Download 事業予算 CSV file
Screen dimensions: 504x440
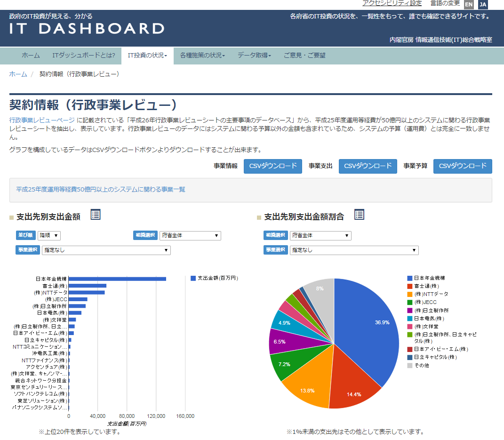click(463, 166)
